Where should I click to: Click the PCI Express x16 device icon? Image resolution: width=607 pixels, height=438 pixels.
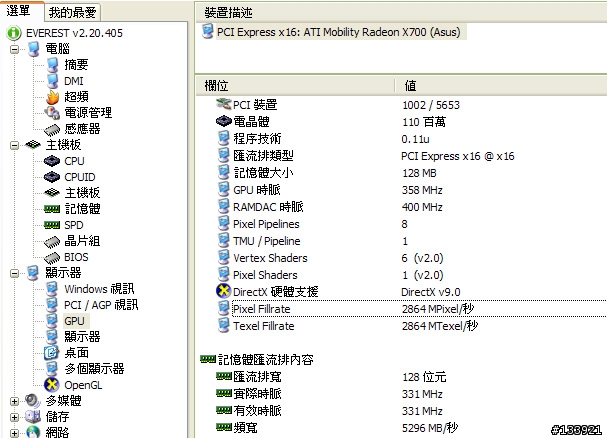coord(208,31)
